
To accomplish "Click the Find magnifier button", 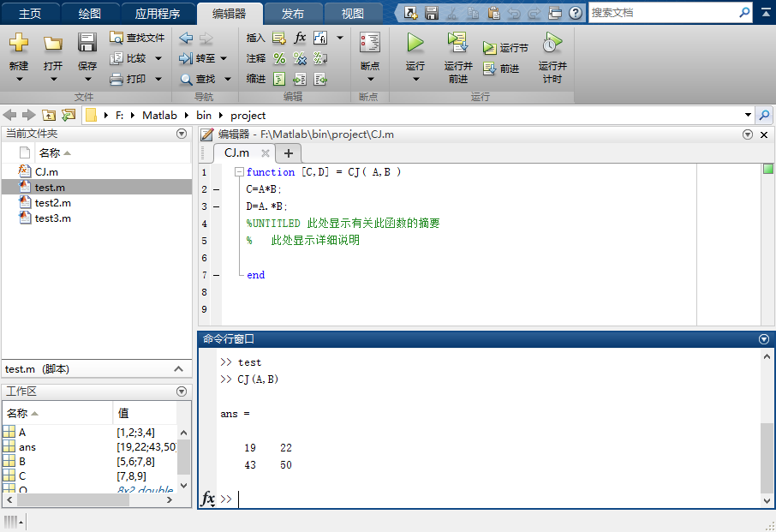I will [x=198, y=79].
